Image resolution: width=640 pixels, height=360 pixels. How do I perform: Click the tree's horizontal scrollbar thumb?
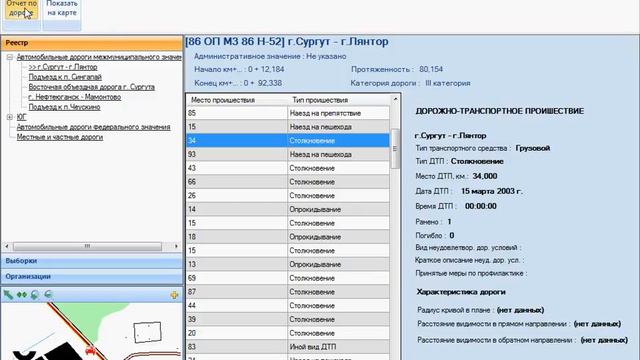(87, 246)
